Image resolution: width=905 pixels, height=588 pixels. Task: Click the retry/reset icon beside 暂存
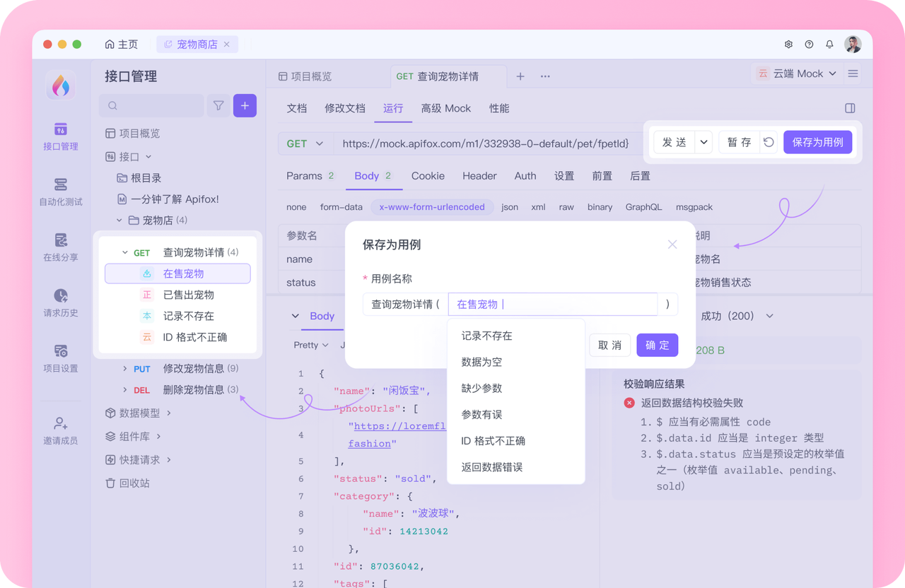[770, 141]
